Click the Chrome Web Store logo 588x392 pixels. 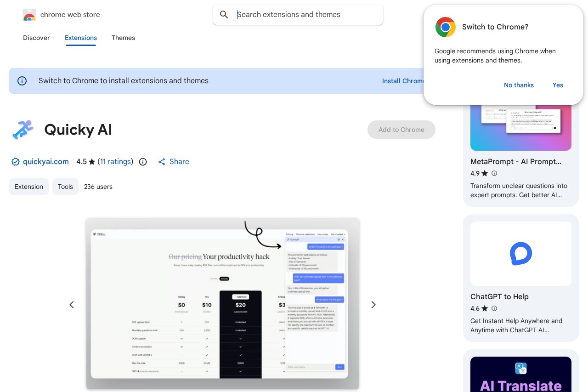point(29,15)
